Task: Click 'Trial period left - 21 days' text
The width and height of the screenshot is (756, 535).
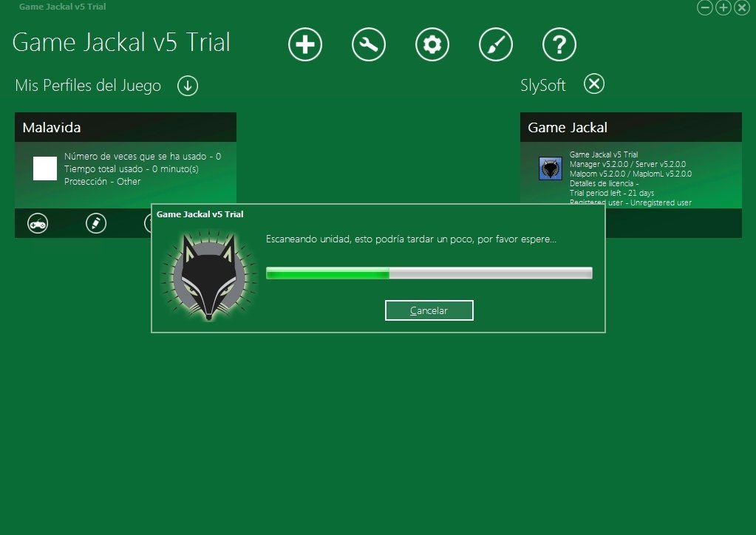Action: click(x=611, y=193)
